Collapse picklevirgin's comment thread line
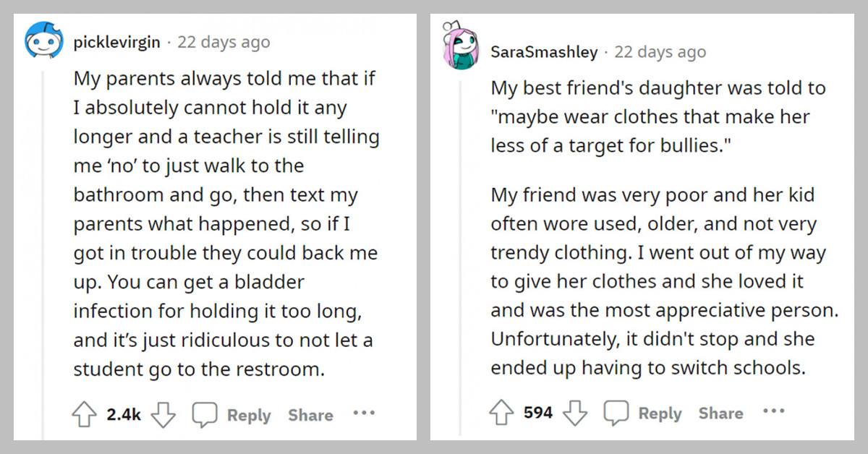 coord(43,253)
